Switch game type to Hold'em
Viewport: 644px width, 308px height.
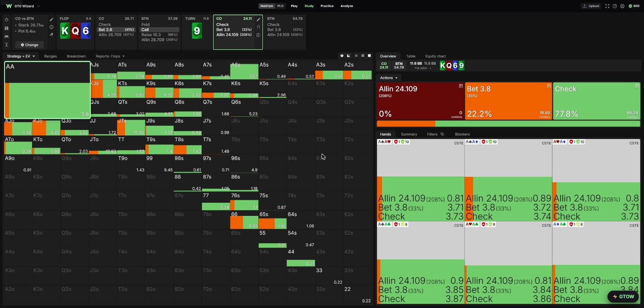(x=267, y=6)
